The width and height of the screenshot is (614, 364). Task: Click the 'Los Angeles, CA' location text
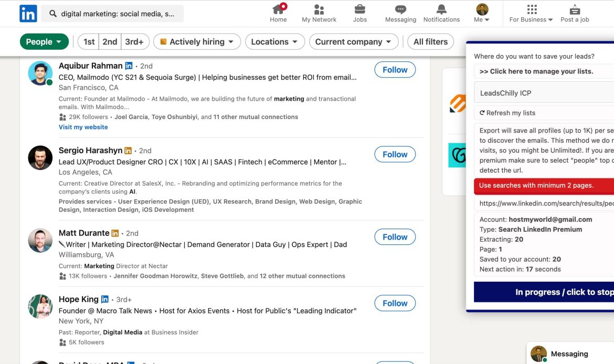[86, 172]
